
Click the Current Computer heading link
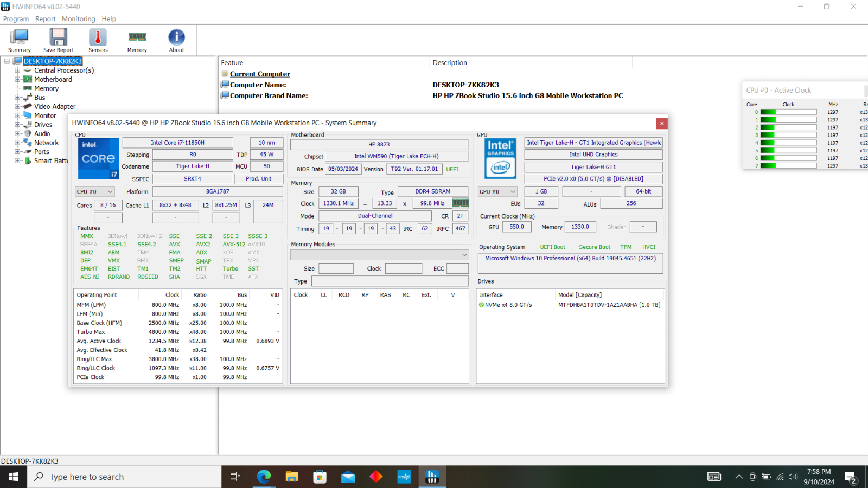click(x=260, y=74)
